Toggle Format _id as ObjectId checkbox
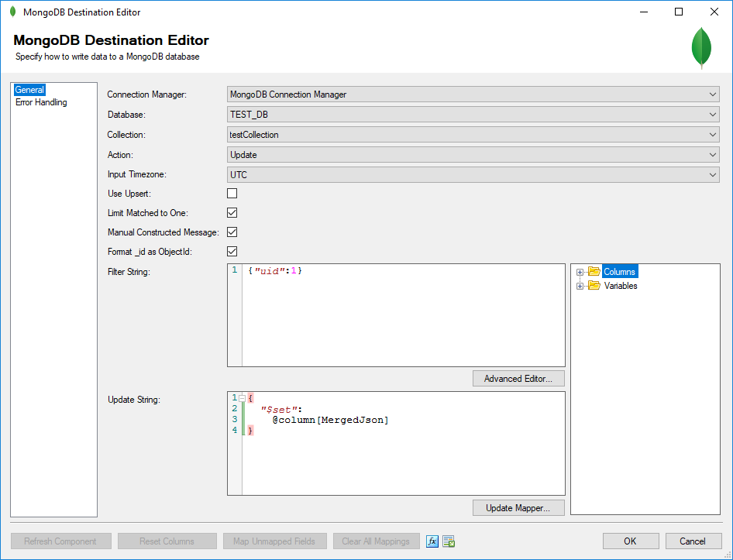 click(x=232, y=252)
